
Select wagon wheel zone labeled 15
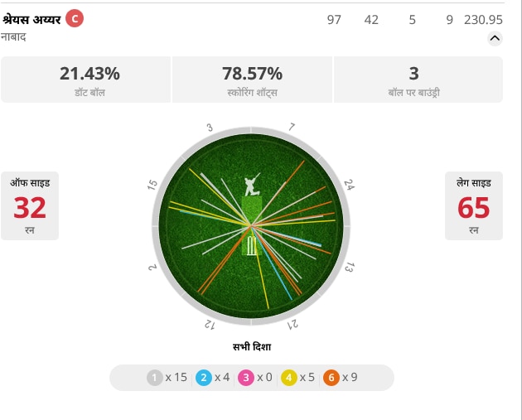152,185
